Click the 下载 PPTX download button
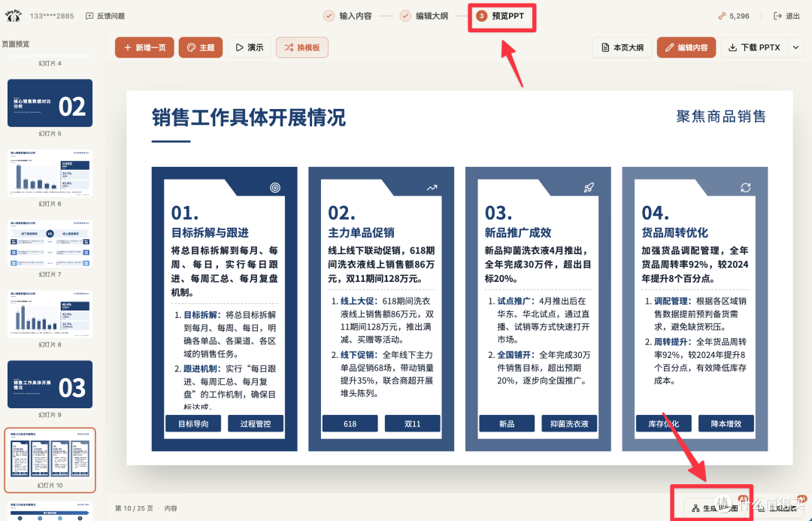The image size is (812, 521). pyautogui.click(x=754, y=47)
